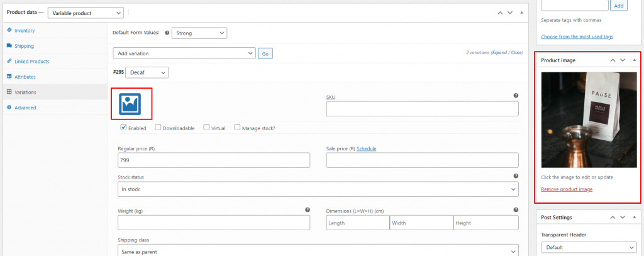Open the Inventory tab
644x256 pixels.
25,30
